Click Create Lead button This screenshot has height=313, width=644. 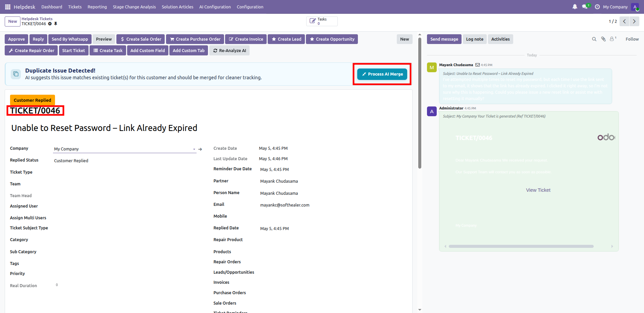[286, 39]
